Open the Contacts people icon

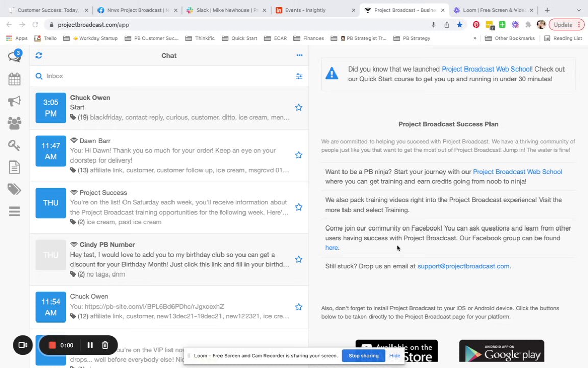(14, 123)
